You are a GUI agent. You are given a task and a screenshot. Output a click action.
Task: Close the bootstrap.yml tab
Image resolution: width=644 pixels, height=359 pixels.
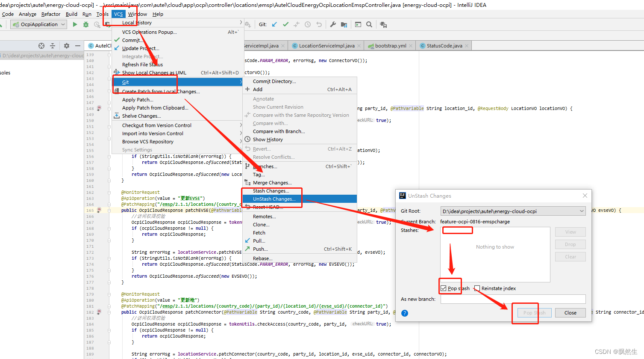(x=411, y=46)
